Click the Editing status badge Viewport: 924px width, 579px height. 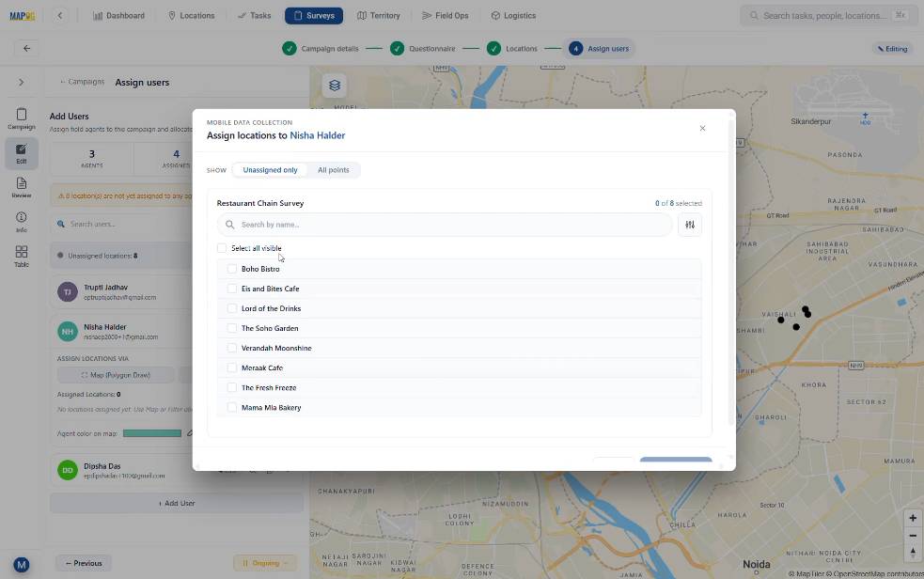(x=892, y=49)
